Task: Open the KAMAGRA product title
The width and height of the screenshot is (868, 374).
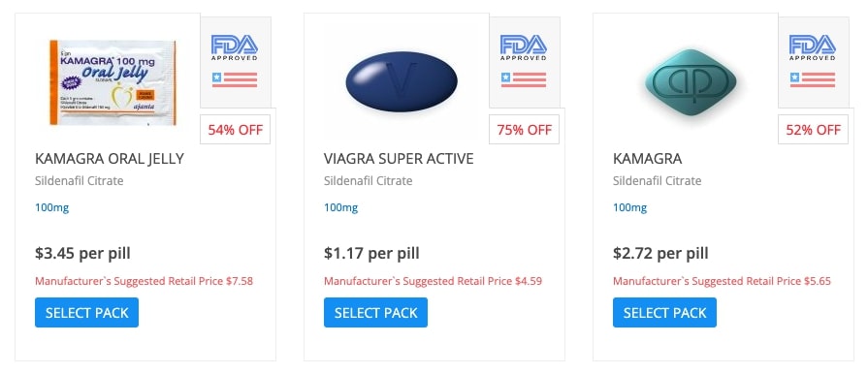Action: pos(648,159)
